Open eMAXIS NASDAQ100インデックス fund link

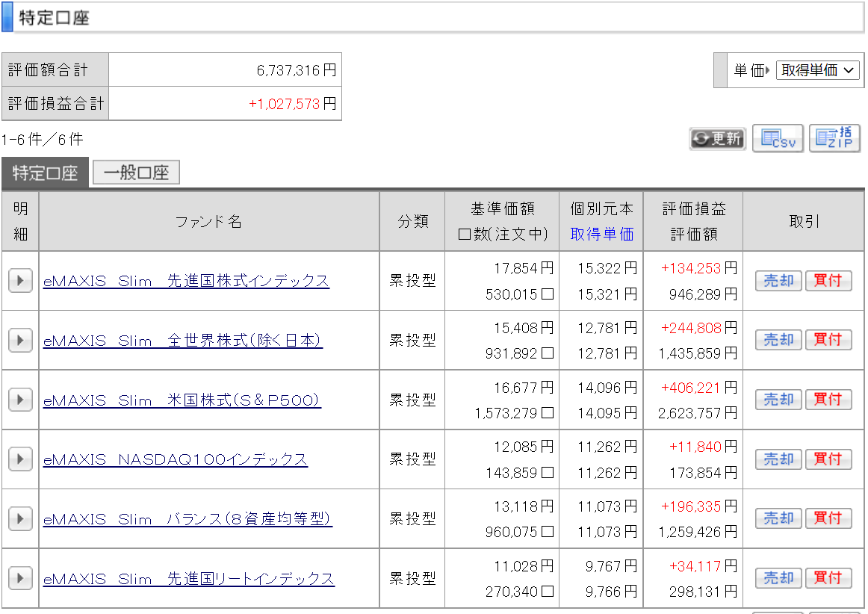click(176, 459)
